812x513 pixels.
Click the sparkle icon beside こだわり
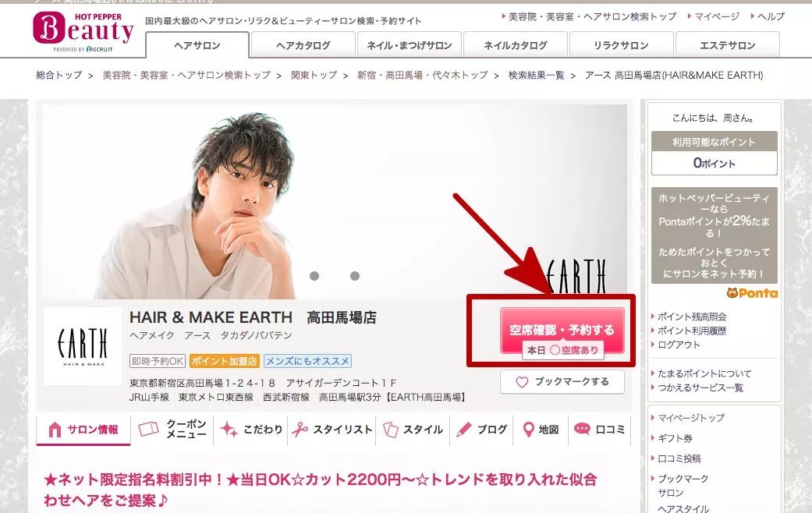pyautogui.click(x=229, y=429)
